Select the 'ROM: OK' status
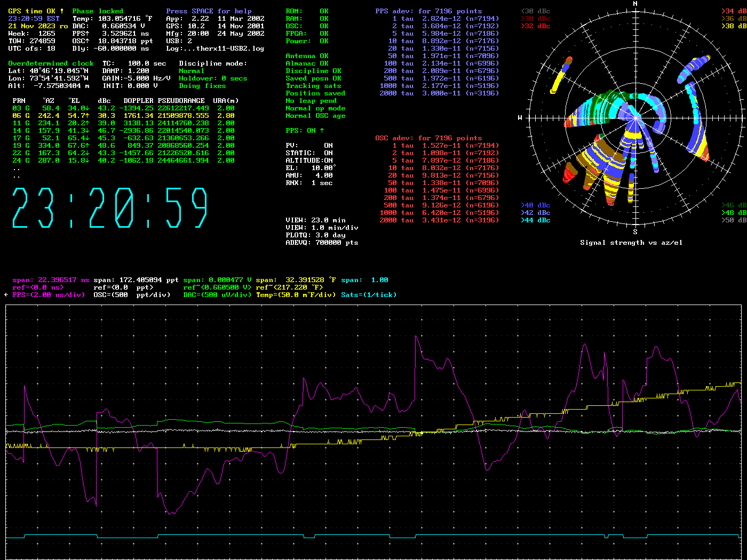The height and width of the screenshot is (560, 747). click(x=307, y=11)
